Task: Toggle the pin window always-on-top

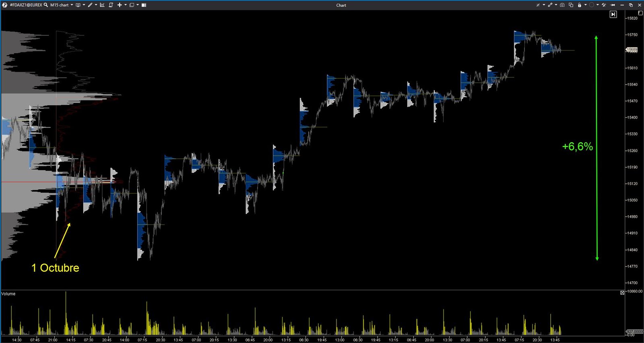Action: coord(613,5)
